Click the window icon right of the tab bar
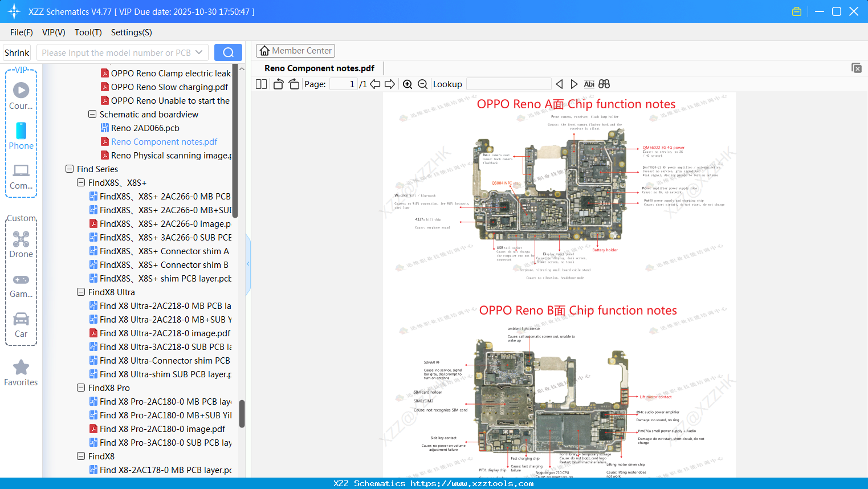Viewport: 868px width, 489px height. point(857,68)
